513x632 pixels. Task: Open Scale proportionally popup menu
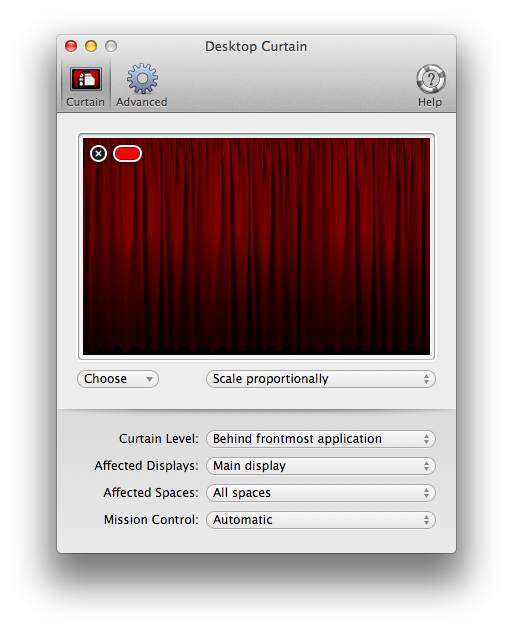coord(321,379)
